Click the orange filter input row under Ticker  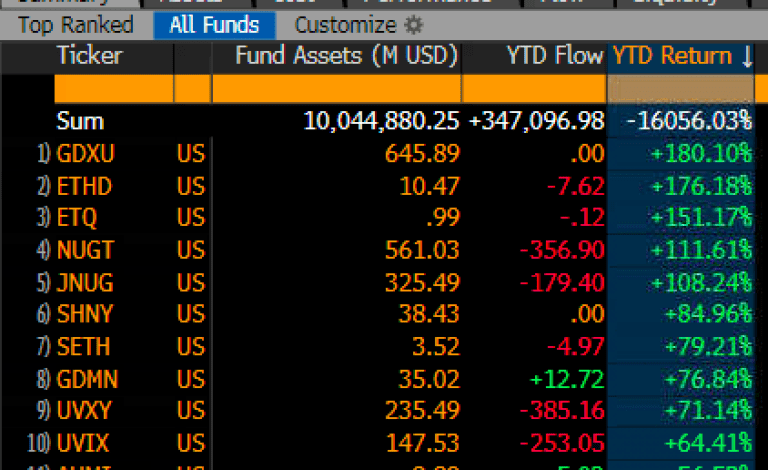113,90
